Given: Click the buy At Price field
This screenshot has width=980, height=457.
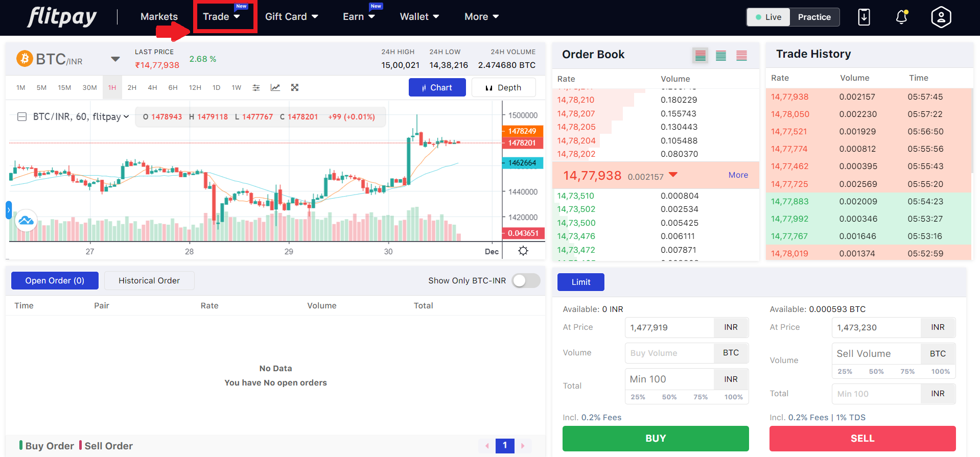Looking at the screenshot, I should (669, 327).
